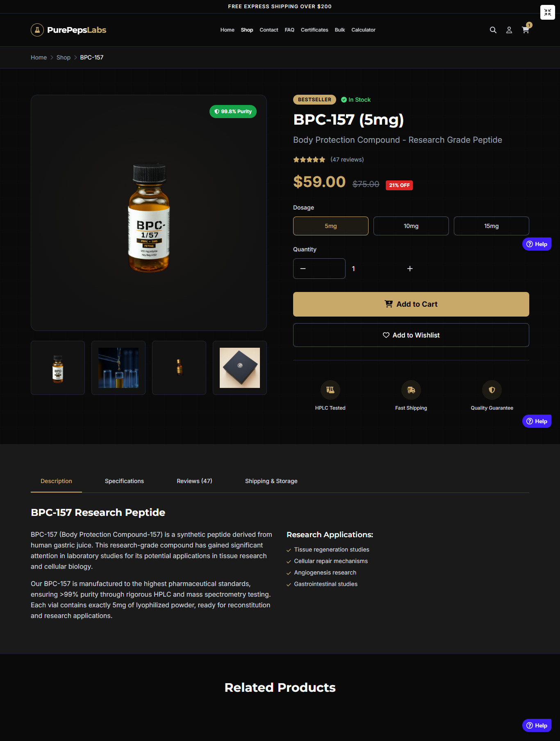Open the search icon in header

tap(493, 30)
